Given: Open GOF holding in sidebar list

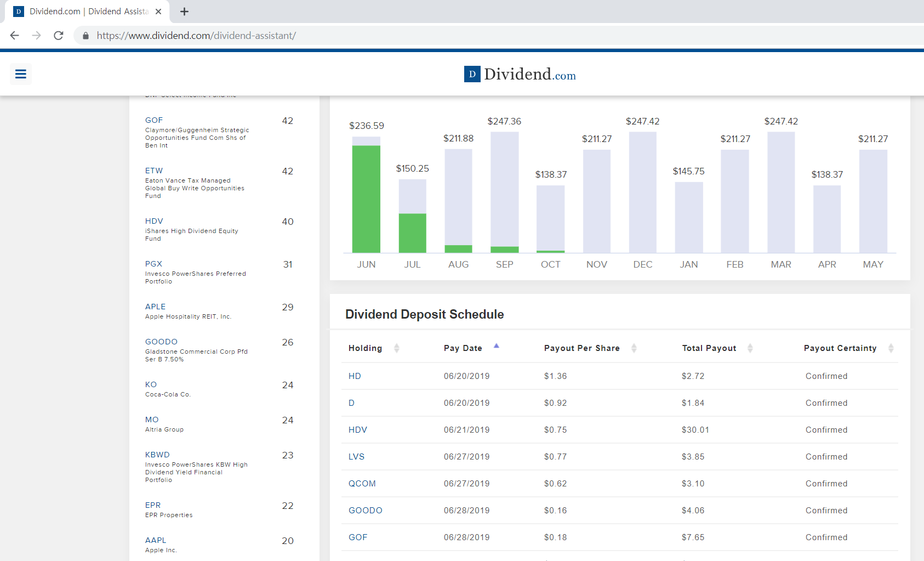Looking at the screenshot, I should click(x=154, y=120).
